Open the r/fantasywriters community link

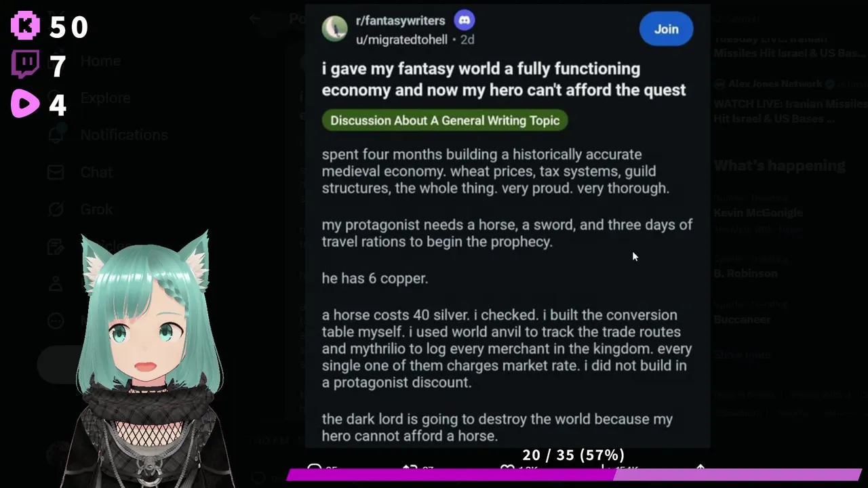pos(400,20)
